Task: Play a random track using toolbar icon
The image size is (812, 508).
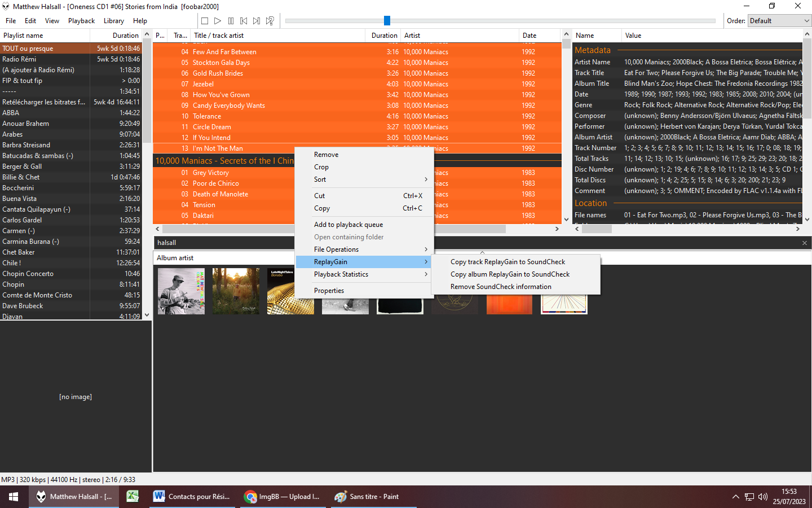Action: click(x=270, y=21)
